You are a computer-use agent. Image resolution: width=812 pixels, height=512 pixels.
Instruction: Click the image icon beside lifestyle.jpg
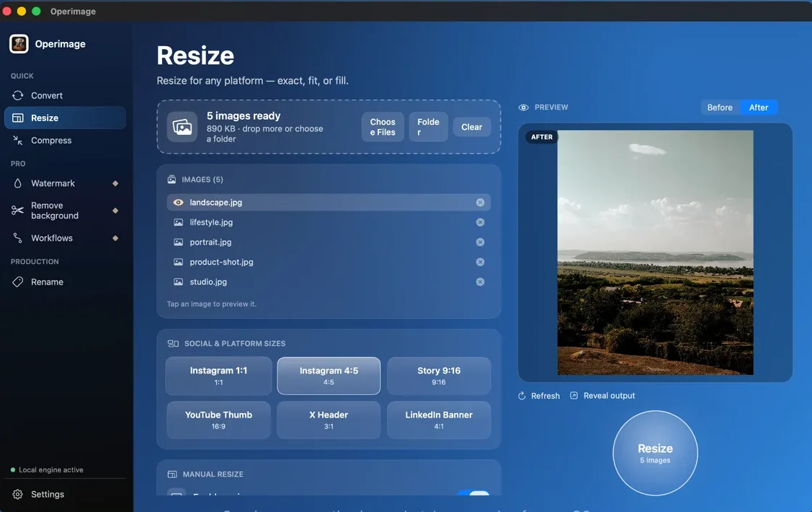tap(178, 222)
